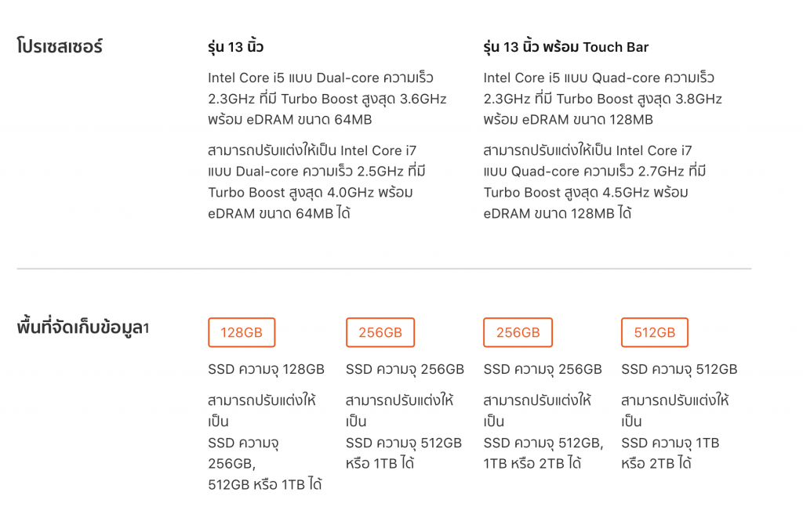
Task: Click the SSD ความจุ 512GB line under 512GB badge
Action: click(x=679, y=369)
